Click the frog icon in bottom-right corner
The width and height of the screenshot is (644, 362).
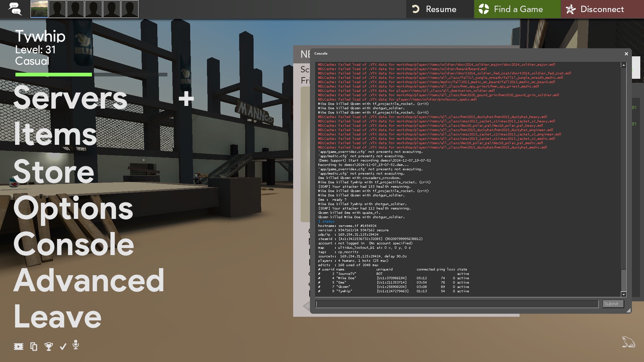pyautogui.click(x=628, y=342)
